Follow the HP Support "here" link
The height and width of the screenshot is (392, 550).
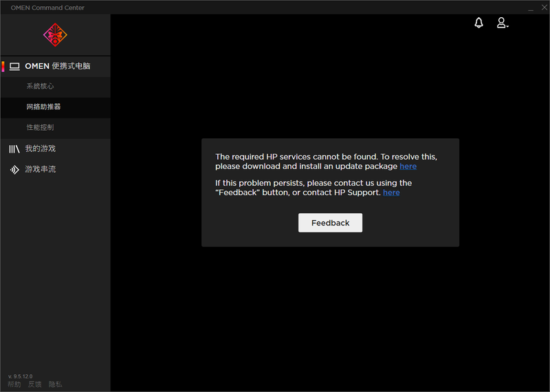click(391, 193)
